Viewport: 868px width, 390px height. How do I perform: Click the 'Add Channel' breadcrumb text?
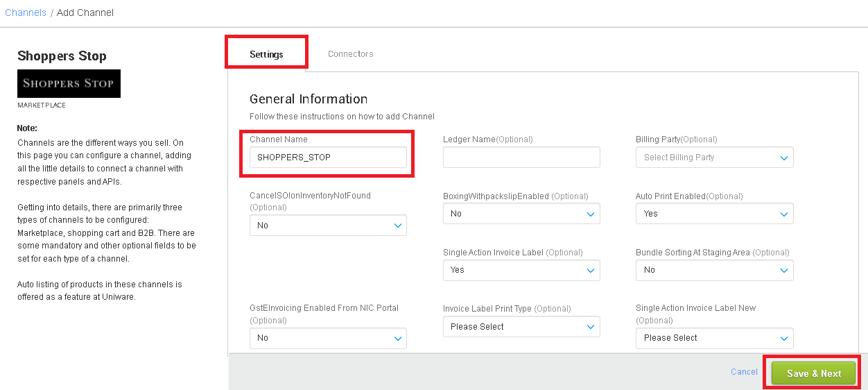85,12
